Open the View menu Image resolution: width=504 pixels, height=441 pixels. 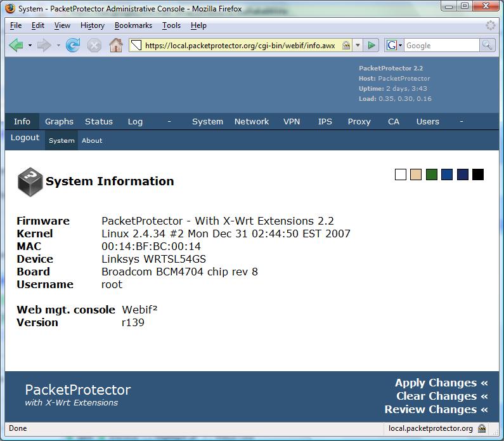(x=62, y=25)
